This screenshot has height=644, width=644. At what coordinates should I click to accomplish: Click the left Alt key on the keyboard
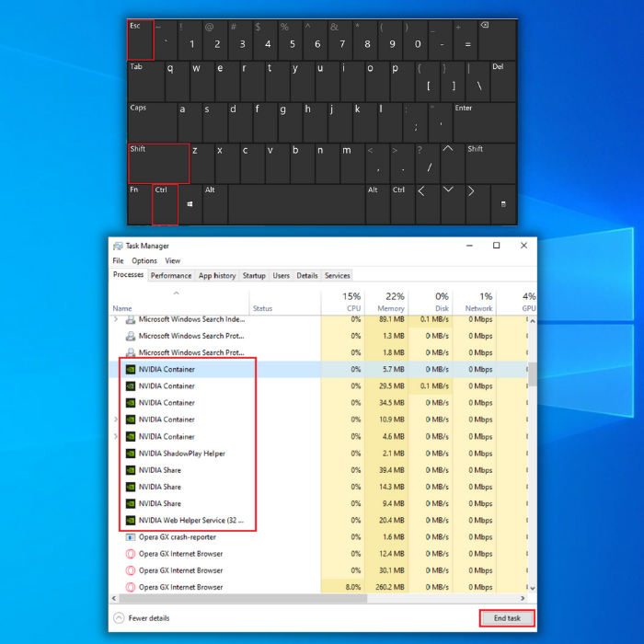tap(214, 204)
